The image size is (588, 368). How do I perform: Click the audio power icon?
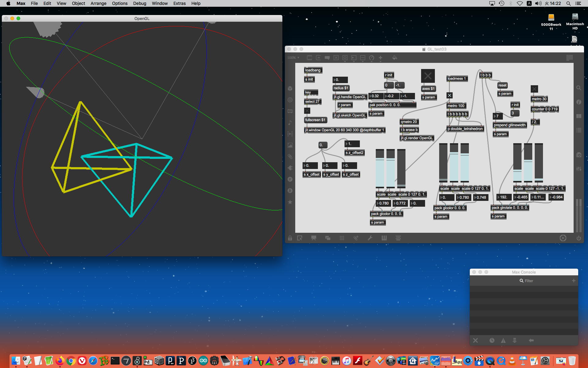click(x=579, y=238)
